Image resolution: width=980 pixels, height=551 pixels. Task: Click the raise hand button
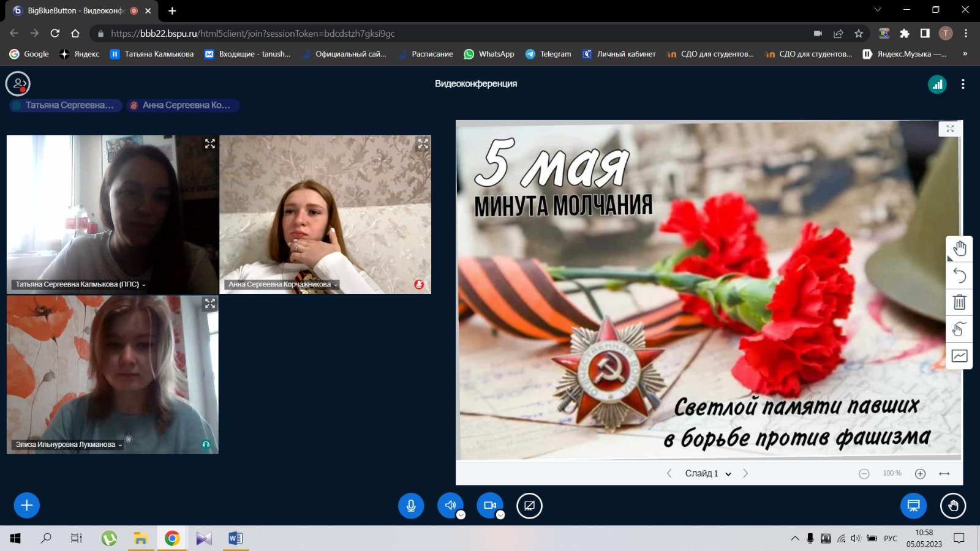(x=953, y=506)
